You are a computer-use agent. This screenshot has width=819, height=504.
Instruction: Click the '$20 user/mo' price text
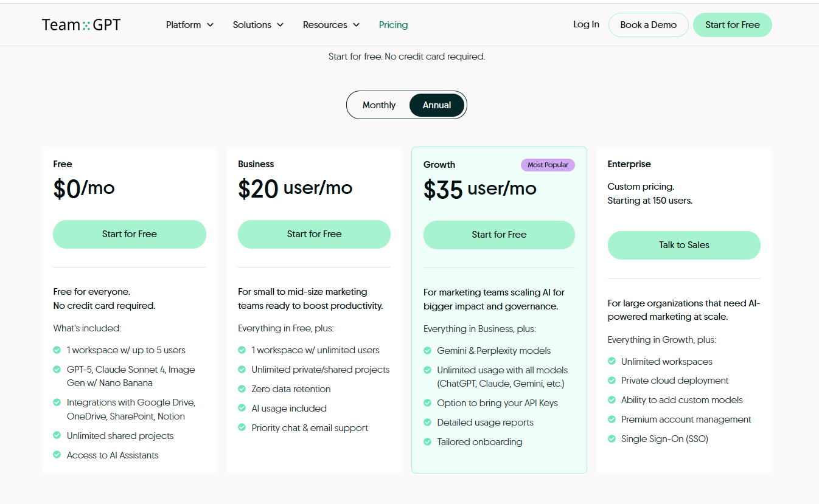pyautogui.click(x=295, y=188)
